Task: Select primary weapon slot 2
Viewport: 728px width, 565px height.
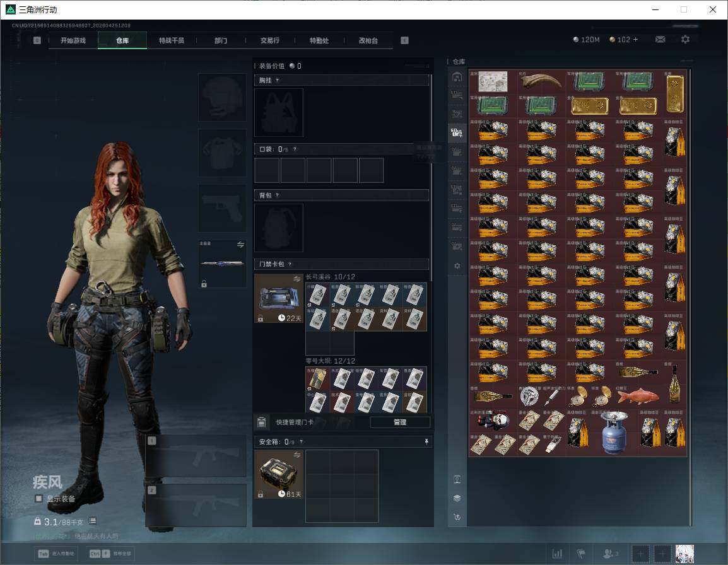Action: (x=196, y=505)
